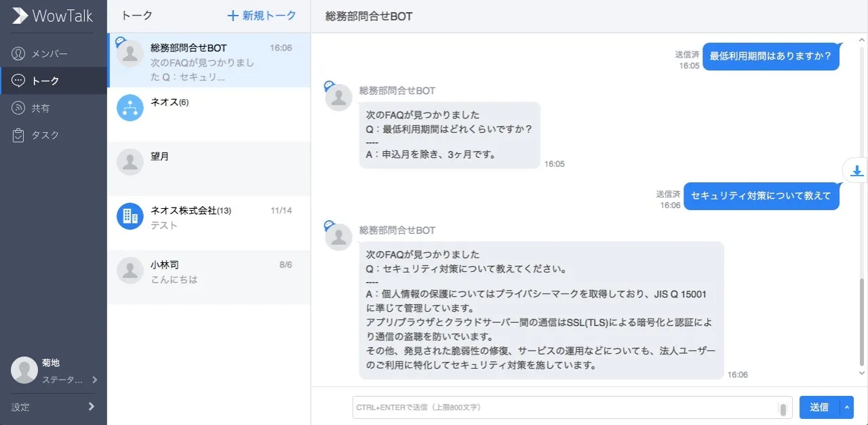Focus the message input field
This screenshot has width=868, height=425.
pos(564,407)
